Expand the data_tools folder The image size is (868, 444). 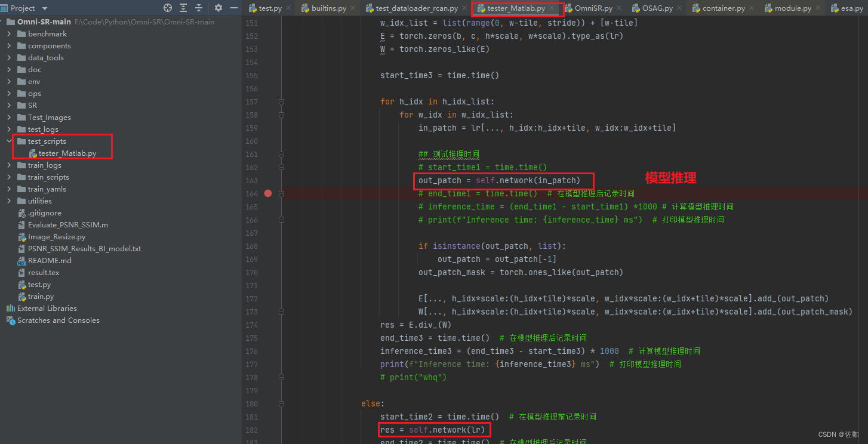(9, 58)
